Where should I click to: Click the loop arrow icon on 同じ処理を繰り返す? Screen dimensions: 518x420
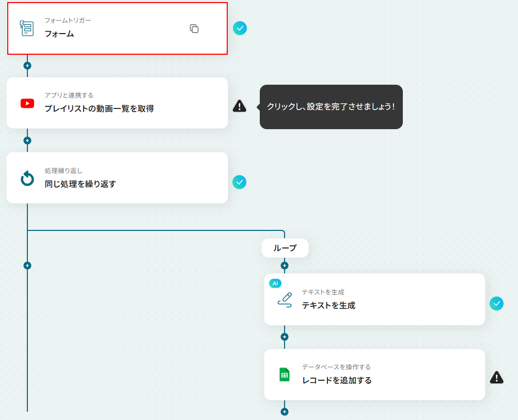click(x=27, y=178)
